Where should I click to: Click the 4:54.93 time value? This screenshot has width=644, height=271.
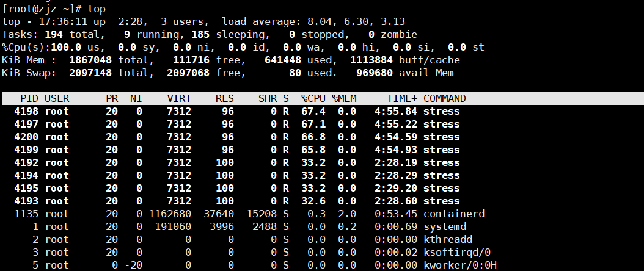(x=396, y=150)
